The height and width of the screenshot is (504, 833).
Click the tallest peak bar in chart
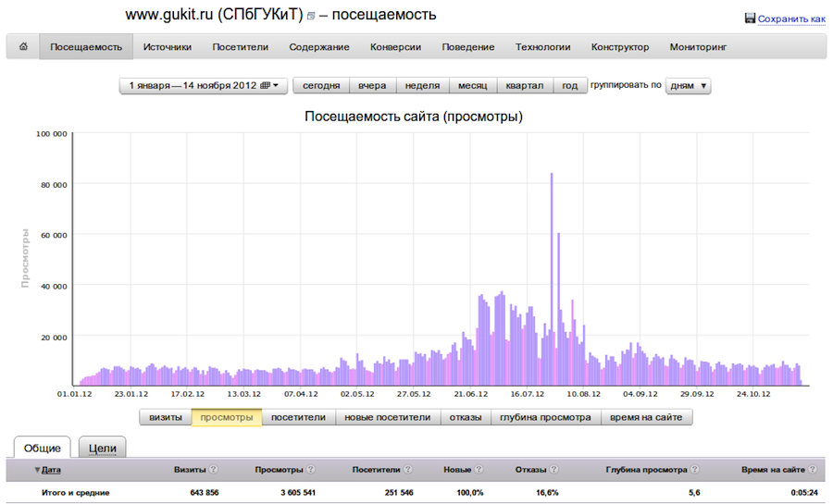tap(552, 277)
